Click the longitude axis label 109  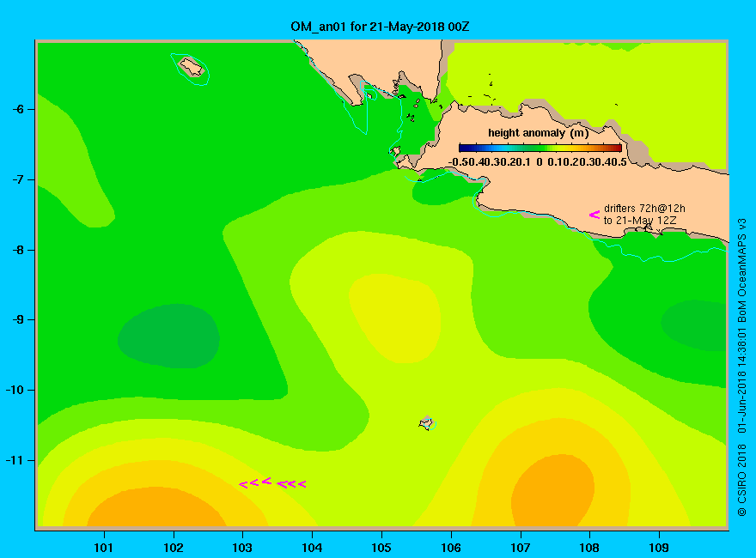[x=659, y=548]
